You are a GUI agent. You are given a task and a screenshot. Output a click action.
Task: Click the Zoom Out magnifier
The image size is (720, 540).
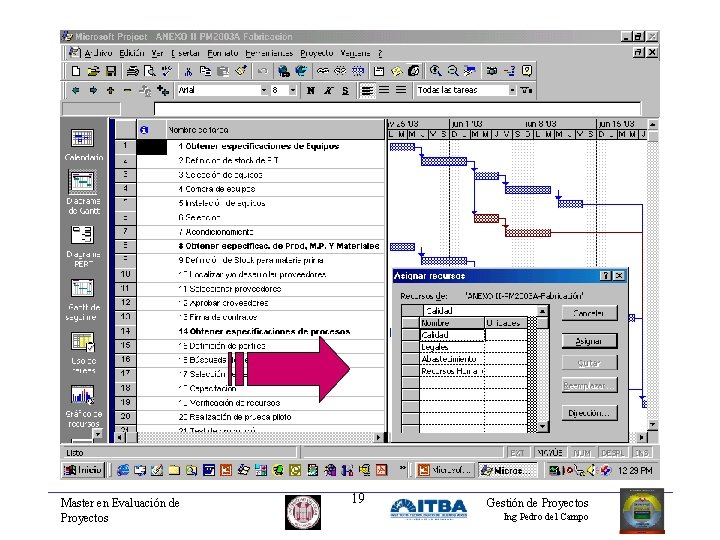point(453,71)
